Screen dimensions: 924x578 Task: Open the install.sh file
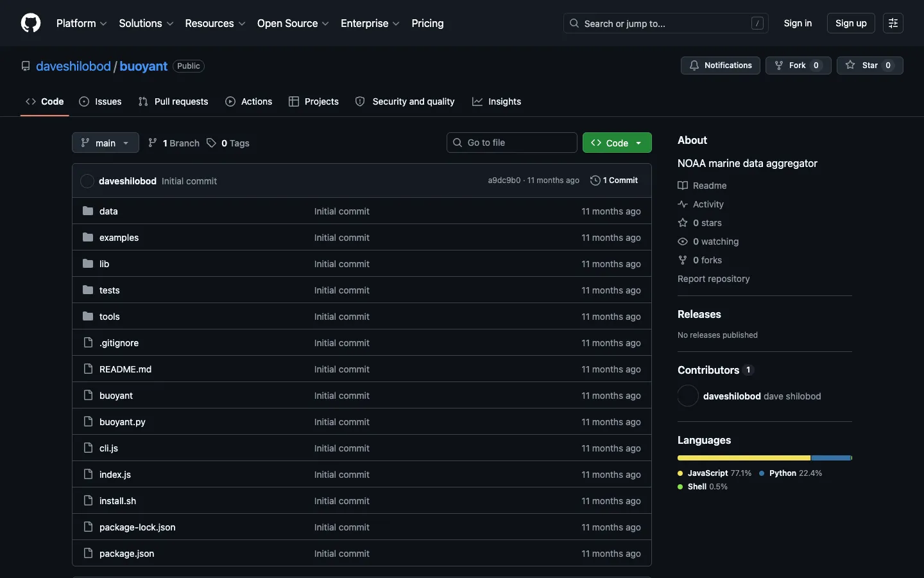click(117, 501)
